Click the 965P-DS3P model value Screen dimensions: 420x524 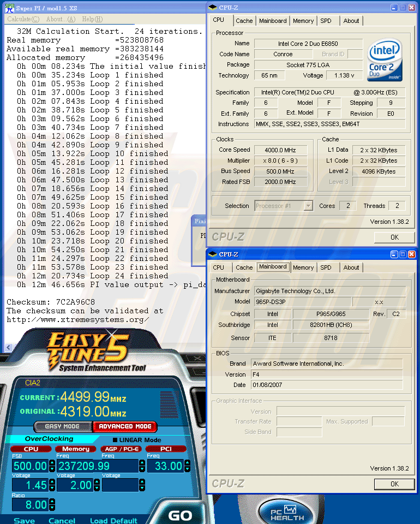click(303, 302)
